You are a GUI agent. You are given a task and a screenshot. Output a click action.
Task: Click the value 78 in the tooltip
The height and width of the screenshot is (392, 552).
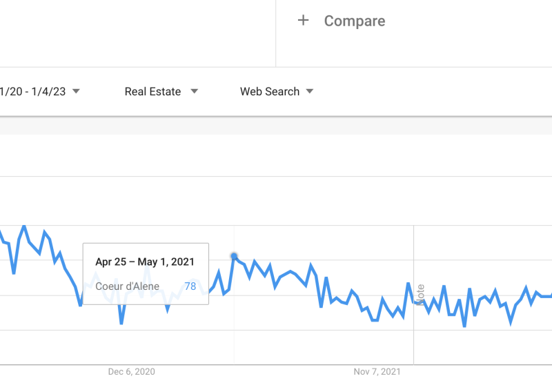(x=190, y=286)
